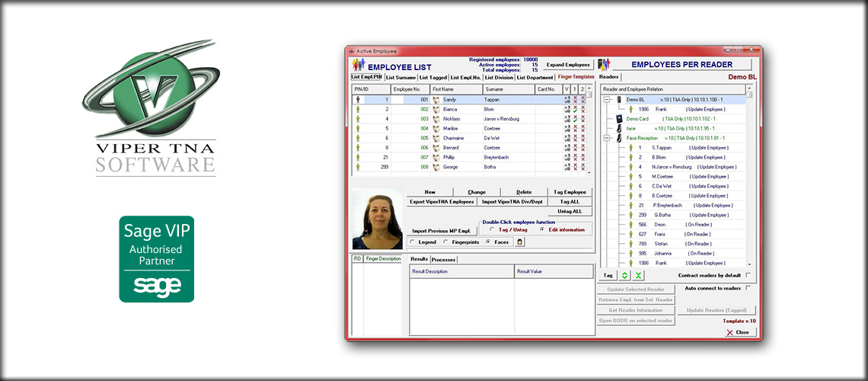Click the Face Reception reader icon

[619, 138]
